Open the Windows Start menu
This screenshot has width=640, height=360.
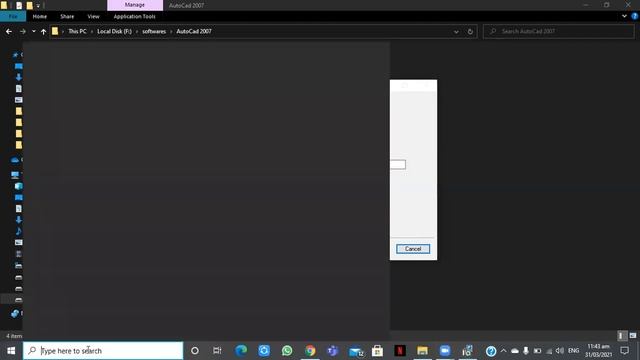pyautogui.click(x=11, y=351)
